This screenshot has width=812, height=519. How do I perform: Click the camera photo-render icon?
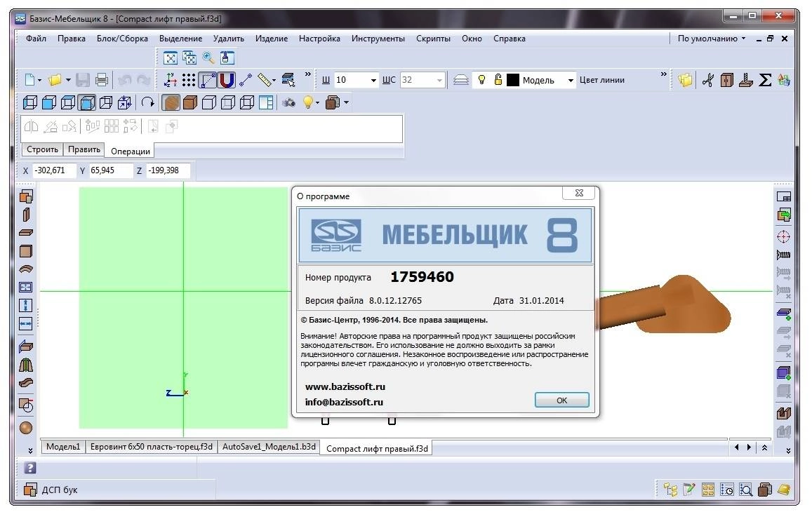[x=288, y=102]
